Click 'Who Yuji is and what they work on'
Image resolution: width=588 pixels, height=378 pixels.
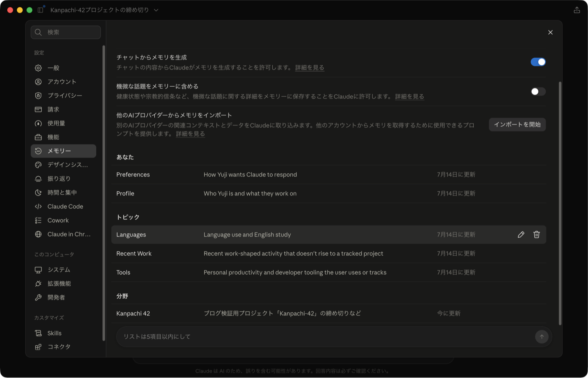(x=250, y=194)
